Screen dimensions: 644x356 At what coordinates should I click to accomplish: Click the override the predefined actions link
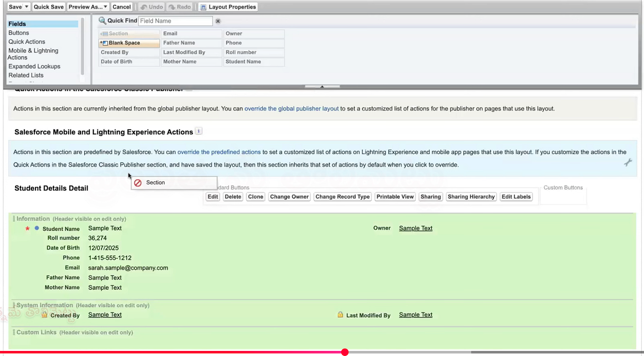pos(219,152)
